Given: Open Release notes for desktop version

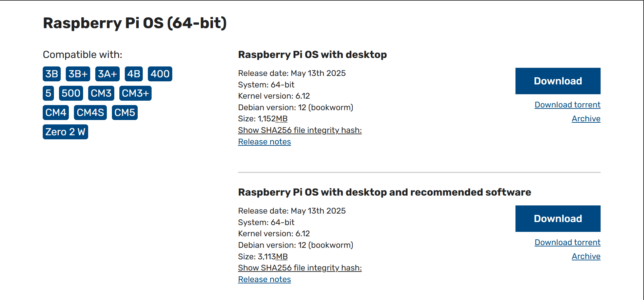Looking at the screenshot, I should click(x=264, y=142).
